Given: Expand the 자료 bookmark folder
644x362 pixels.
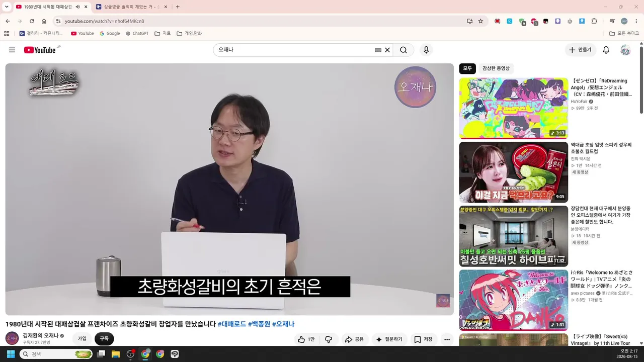Looking at the screenshot, I should click(x=163, y=34).
